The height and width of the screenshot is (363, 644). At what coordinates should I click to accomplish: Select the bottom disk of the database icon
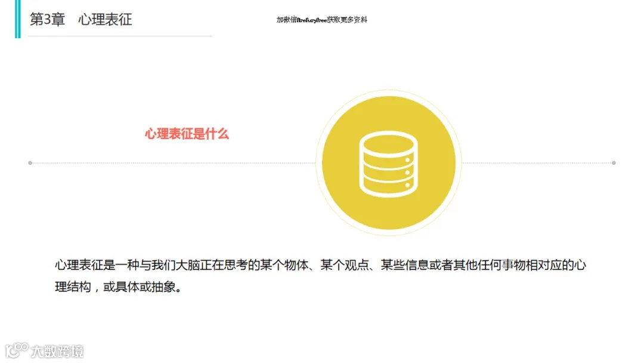pos(388,186)
